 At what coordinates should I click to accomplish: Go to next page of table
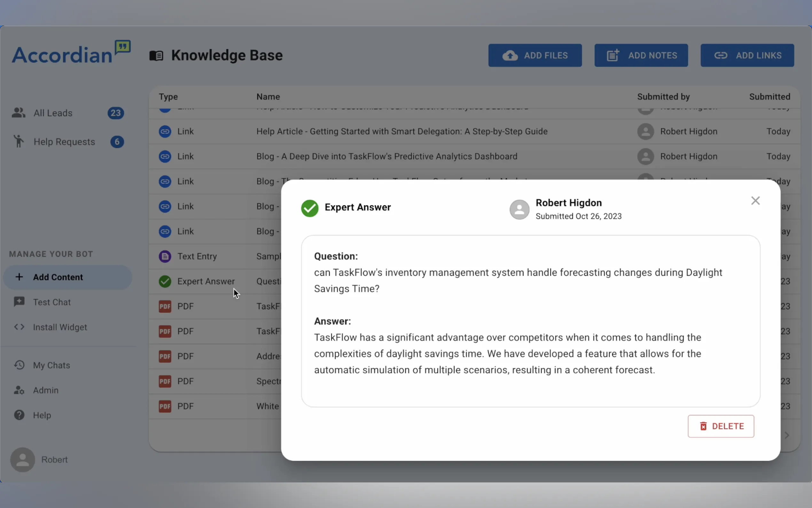(x=787, y=435)
